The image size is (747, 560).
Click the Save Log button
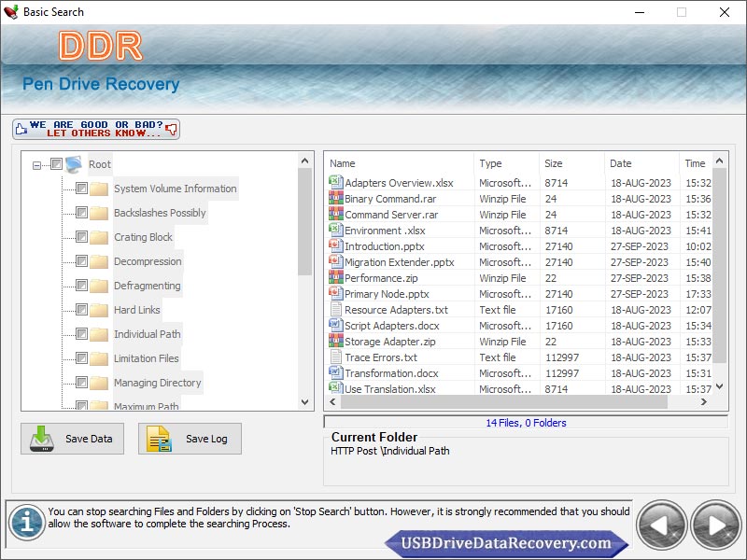click(x=190, y=439)
